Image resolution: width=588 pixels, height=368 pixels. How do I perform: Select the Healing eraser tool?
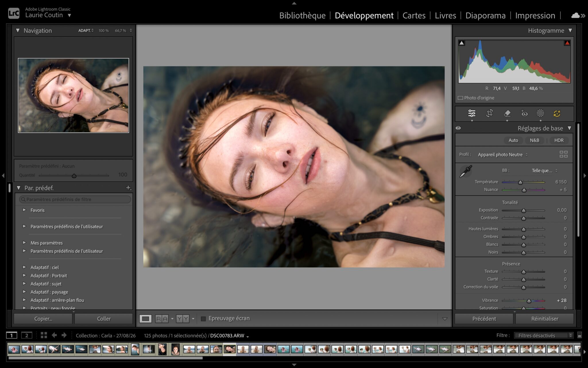507,113
